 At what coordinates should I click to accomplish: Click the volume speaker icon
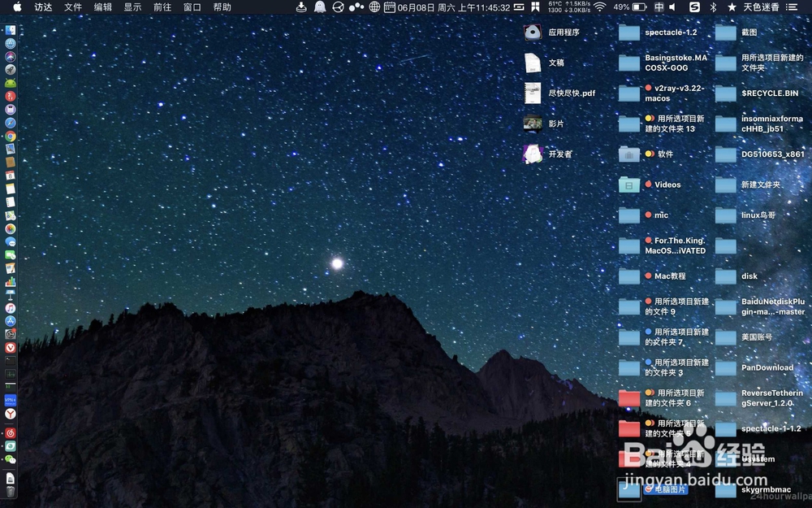tap(672, 7)
